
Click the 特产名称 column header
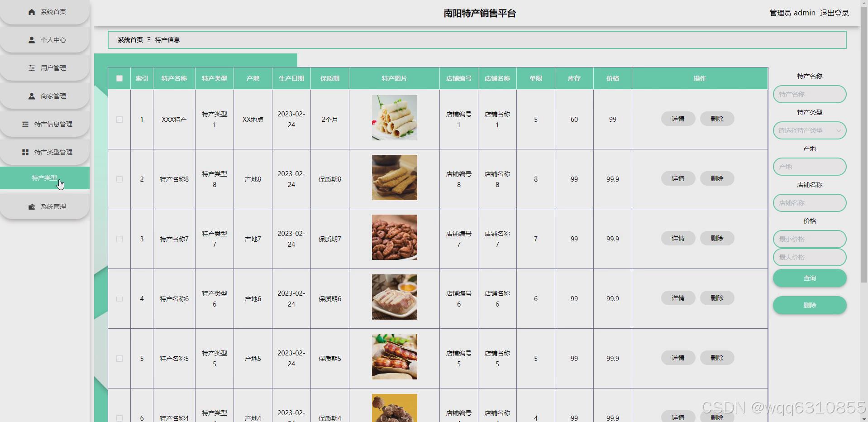(x=174, y=78)
